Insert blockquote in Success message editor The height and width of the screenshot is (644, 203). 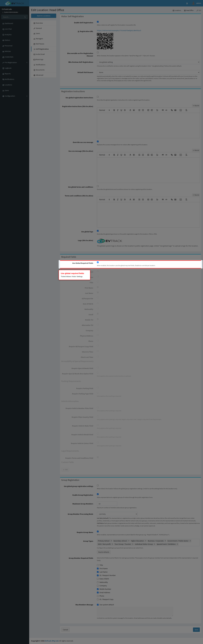(x=163, y=155)
